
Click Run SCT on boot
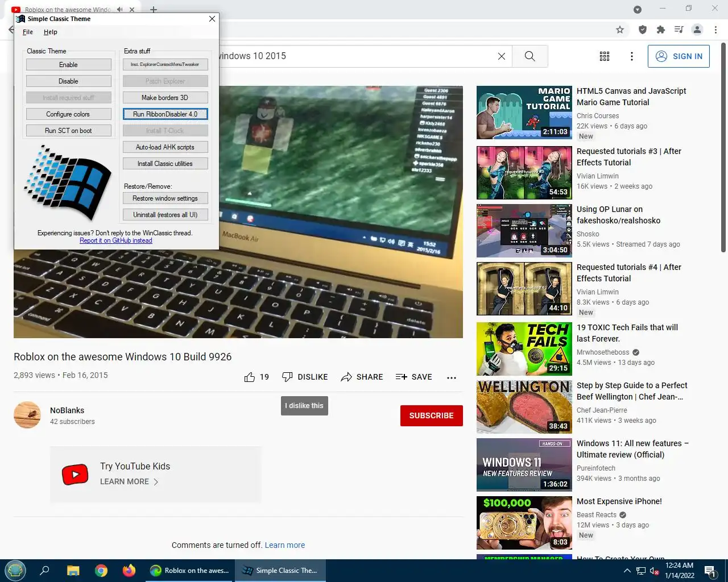tap(68, 131)
